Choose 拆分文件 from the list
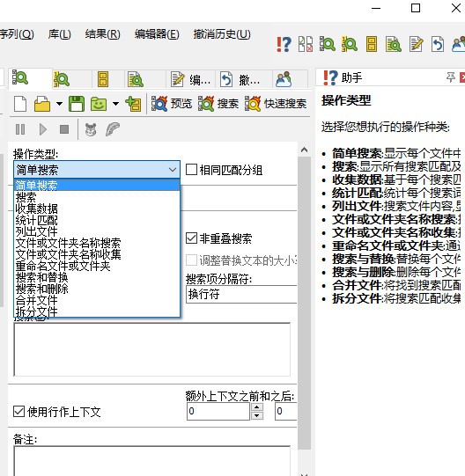Screen dimensions: 465x476 point(97,311)
